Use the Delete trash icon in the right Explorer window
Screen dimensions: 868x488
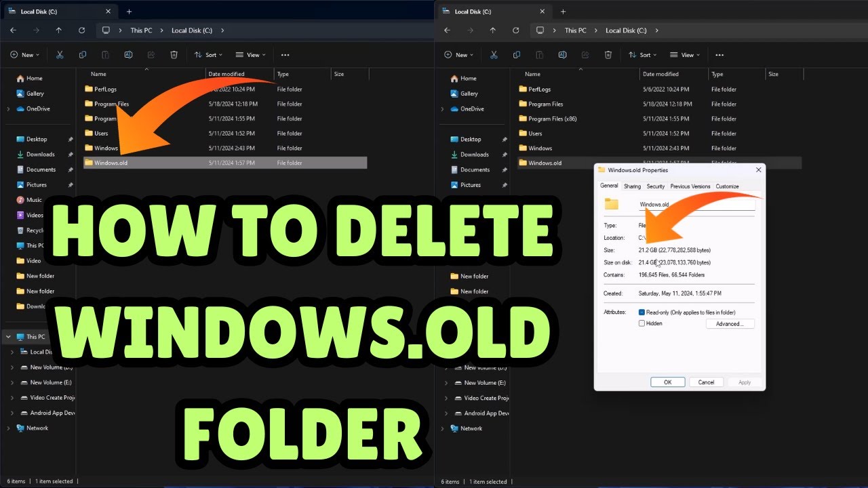pos(608,55)
